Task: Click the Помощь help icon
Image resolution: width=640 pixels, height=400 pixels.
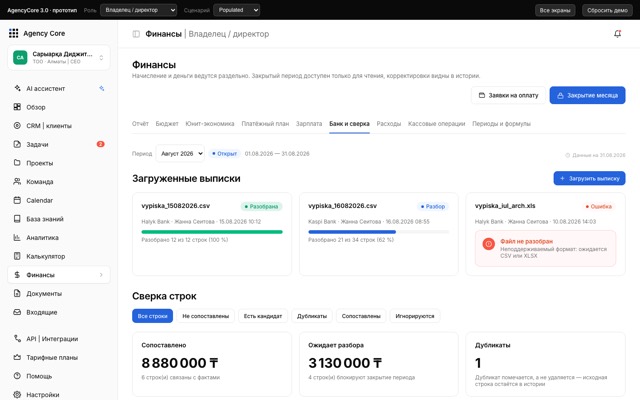Action: point(17,376)
